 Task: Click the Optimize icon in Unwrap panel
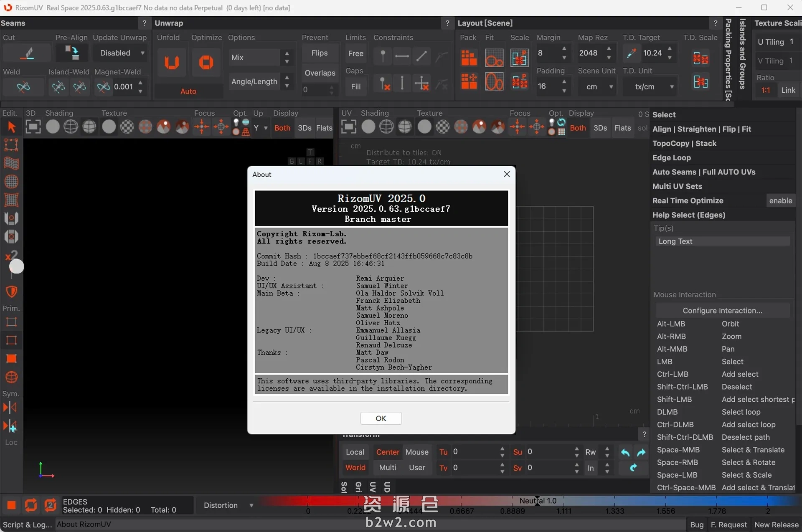(x=206, y=63)
